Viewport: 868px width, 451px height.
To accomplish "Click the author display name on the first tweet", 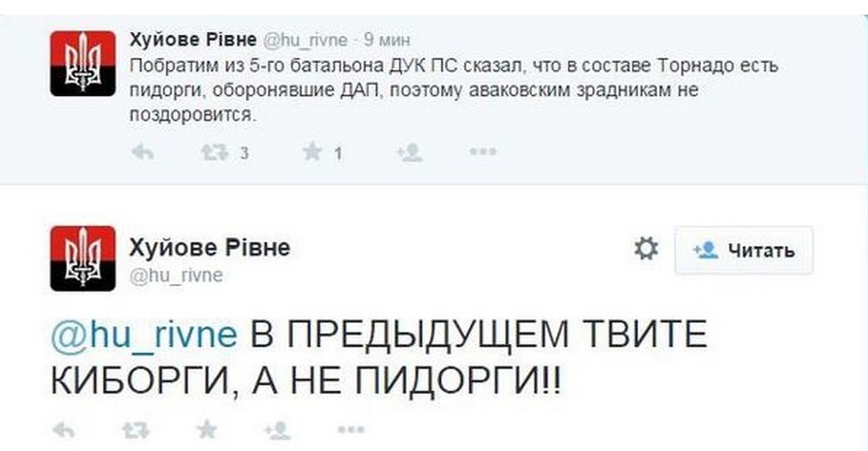I will click(192, 39).
